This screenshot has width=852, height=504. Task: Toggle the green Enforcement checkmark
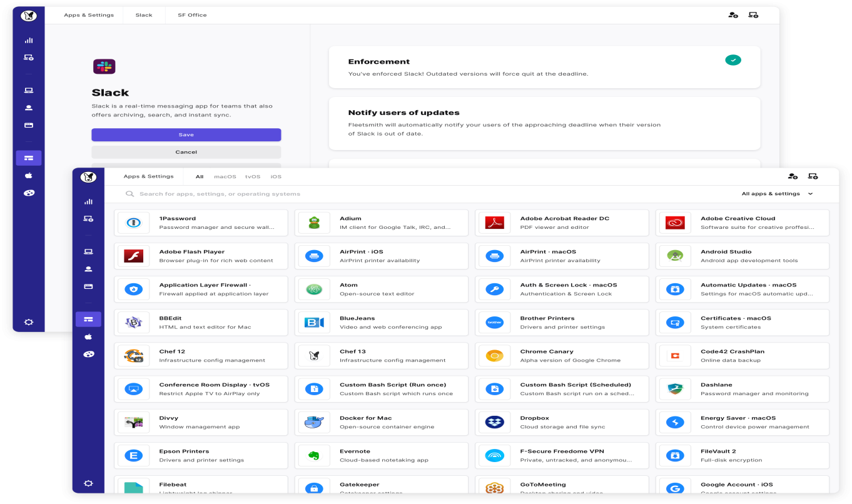tap(733, 60)
